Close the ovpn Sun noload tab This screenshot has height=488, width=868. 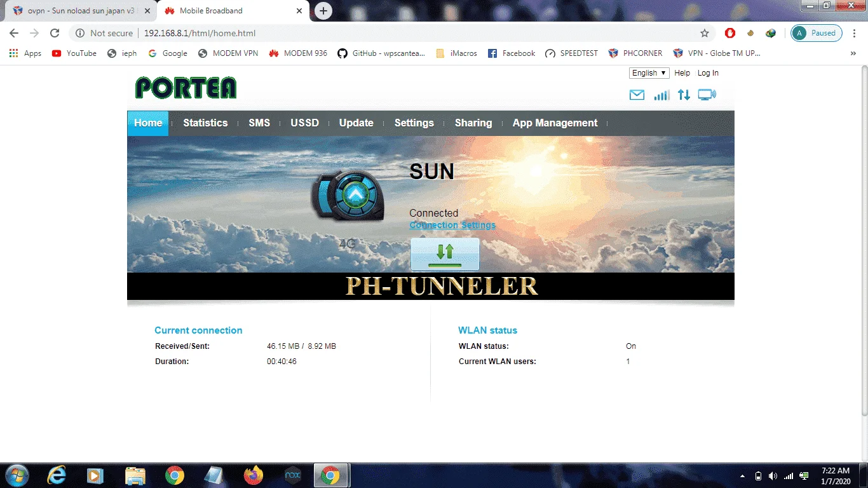click(x=147, y=11)
